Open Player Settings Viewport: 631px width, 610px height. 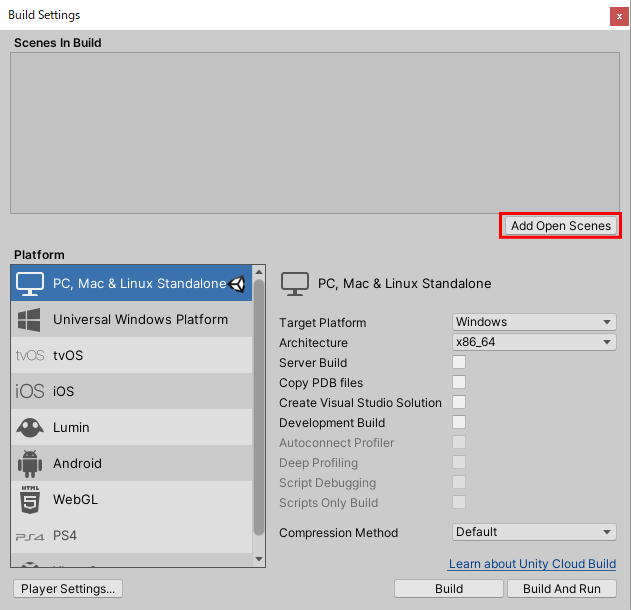[68, 589]
